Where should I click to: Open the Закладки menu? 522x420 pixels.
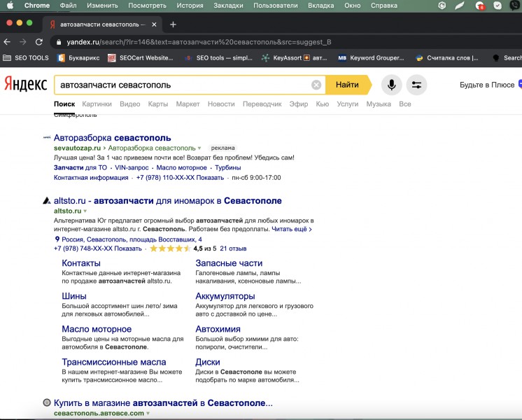(228, 6)
